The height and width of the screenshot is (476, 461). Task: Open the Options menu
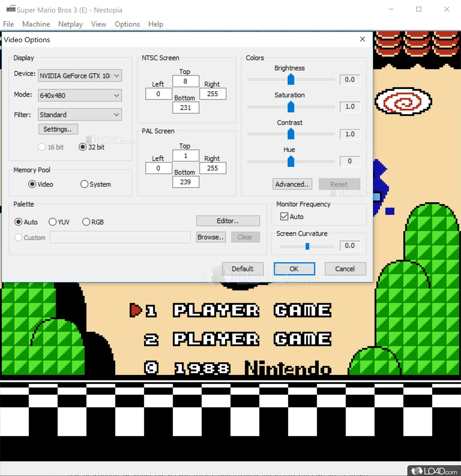pyautogui.click(x=127, y=24)
